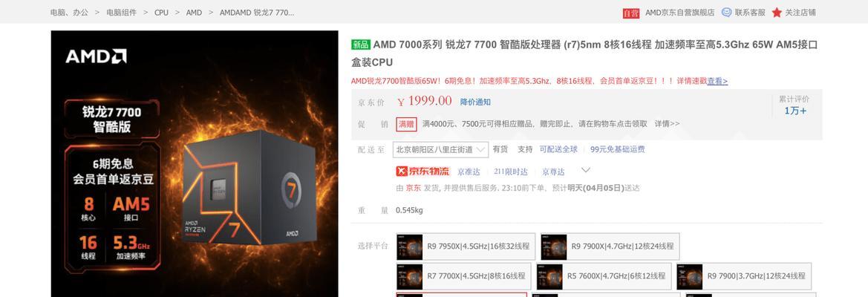868x297 pixels.
Task: Click the 降价通知 link
Action: [x=475, y=102]
